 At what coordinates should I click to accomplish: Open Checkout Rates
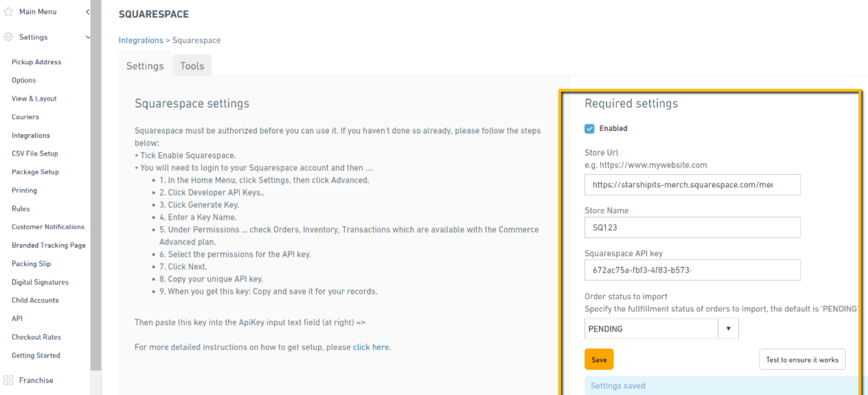coord(36,337)
